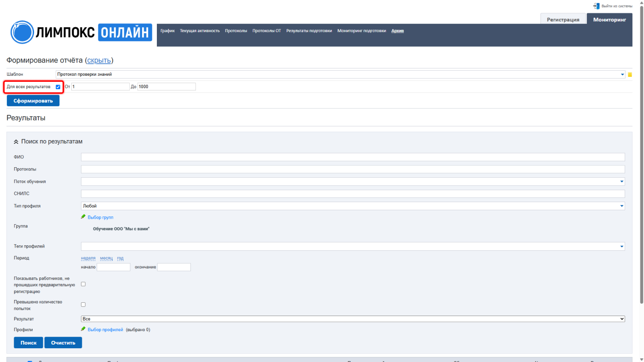Screen dimensions: 644x362
Task: Click the green pencil next to Выбор профилей
Action: (x=83, y=329)
